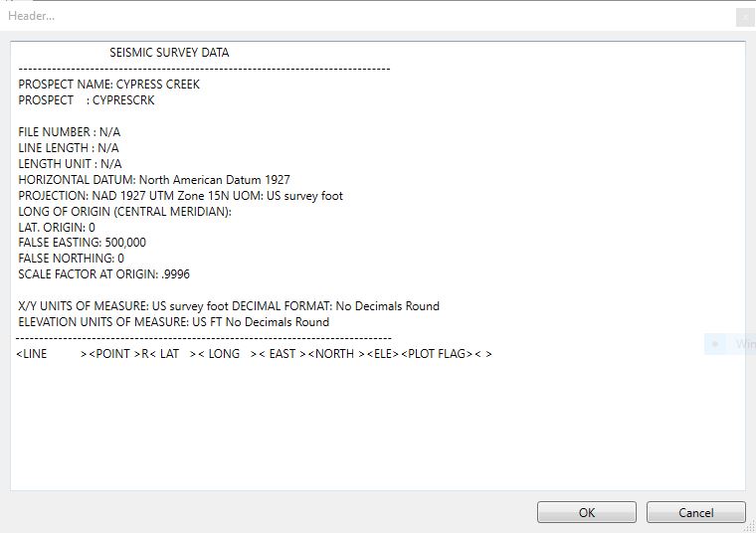Image resolution: width=756 pixels, height=533 pixels.
Task: Click the ELEVATION UNITS OF MEASURE line
Action: 174,322
